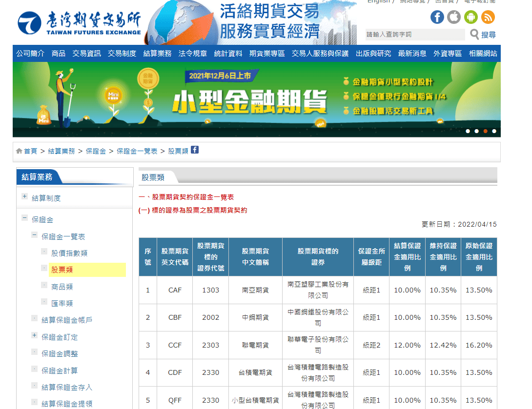Open the 公司簡介 menu

(x=30, y=54)
